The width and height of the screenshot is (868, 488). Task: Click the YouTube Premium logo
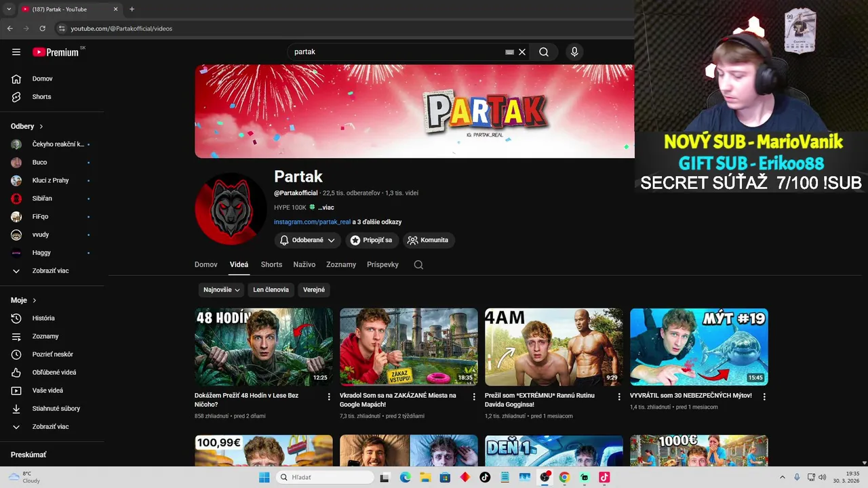[56, 52]
